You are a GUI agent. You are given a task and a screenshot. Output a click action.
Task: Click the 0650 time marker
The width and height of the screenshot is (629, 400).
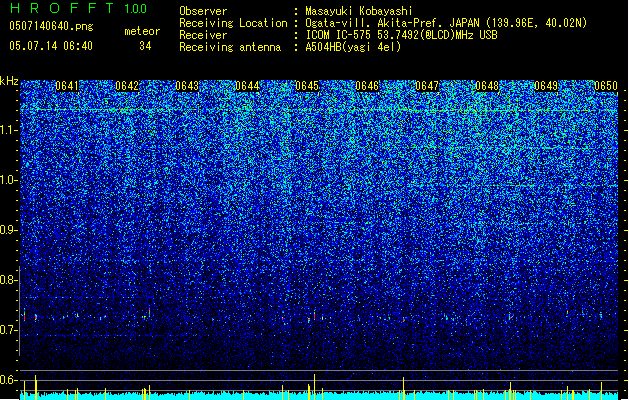[606, 86]
